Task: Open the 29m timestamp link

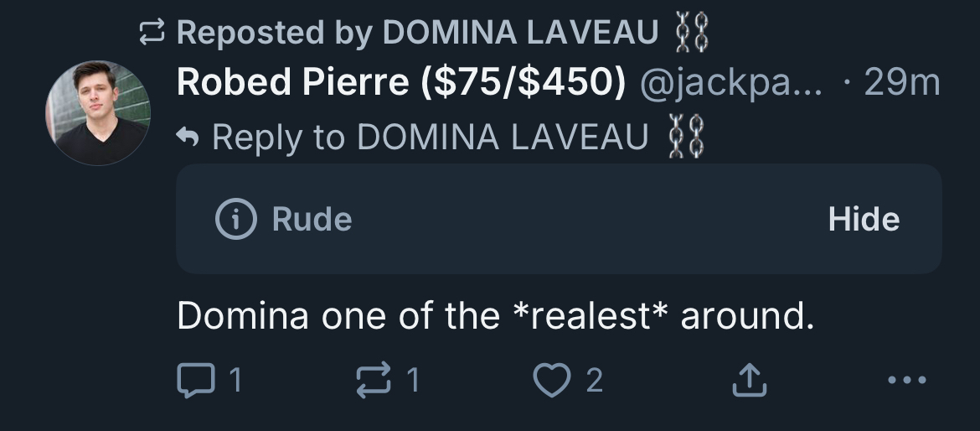Action: [901, 82]
